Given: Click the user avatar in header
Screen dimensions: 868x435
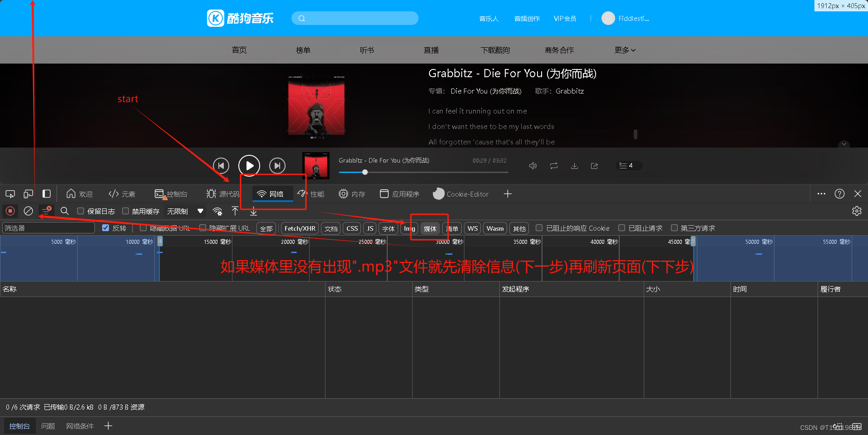Looking at the screenshot, I should (608, 18).
